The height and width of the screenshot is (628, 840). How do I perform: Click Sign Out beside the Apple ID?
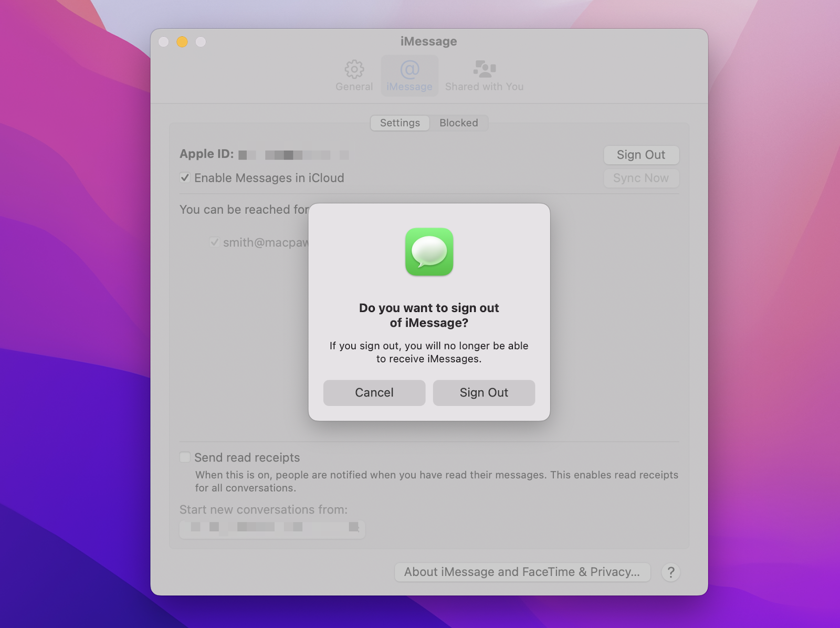[641, 154]
